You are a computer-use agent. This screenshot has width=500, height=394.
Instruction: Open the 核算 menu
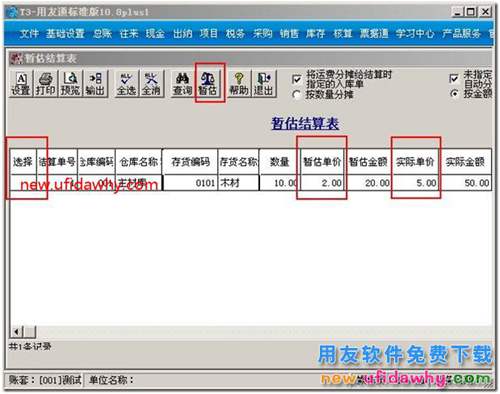tap(343, 33)
